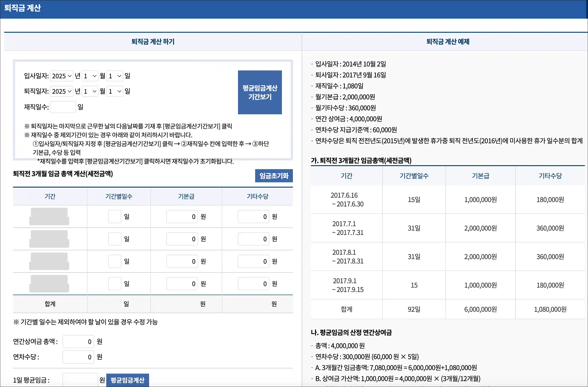Viewport: 588px width, 387px height.
Task: Click the 15일 cell in example table
Action: 414,200
